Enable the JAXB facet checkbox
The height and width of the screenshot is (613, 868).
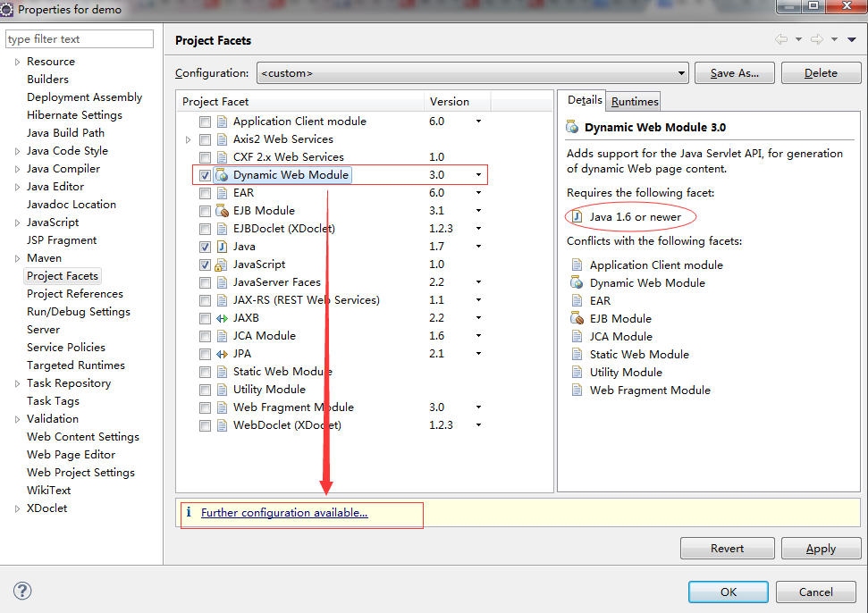click(206, 318)
